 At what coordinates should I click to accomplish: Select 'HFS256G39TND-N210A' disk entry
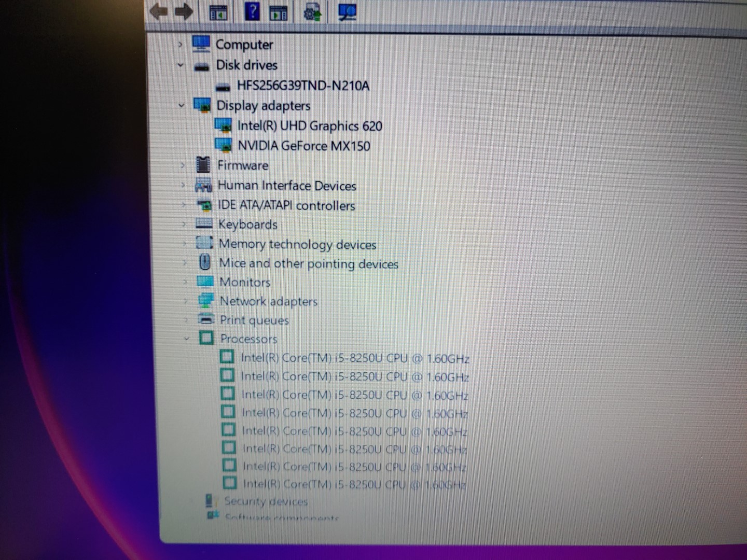click(x=303, y=85)
